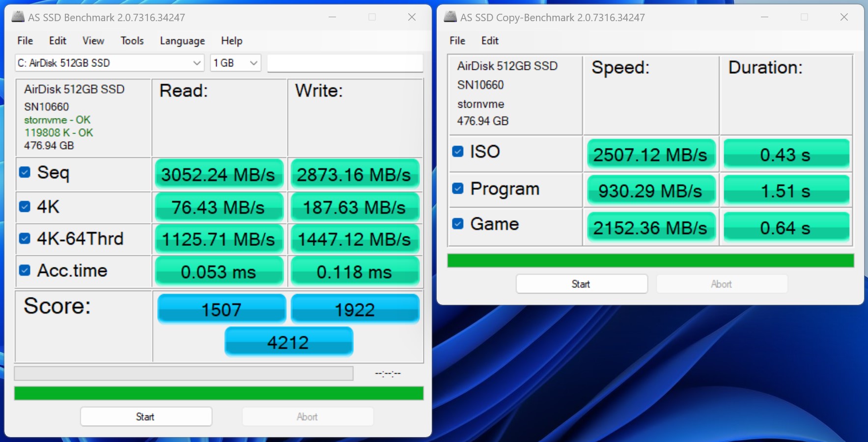Uncheck the Seq test checkbox
The width and height of the screenshot is (868, 442).
point(25,172)
